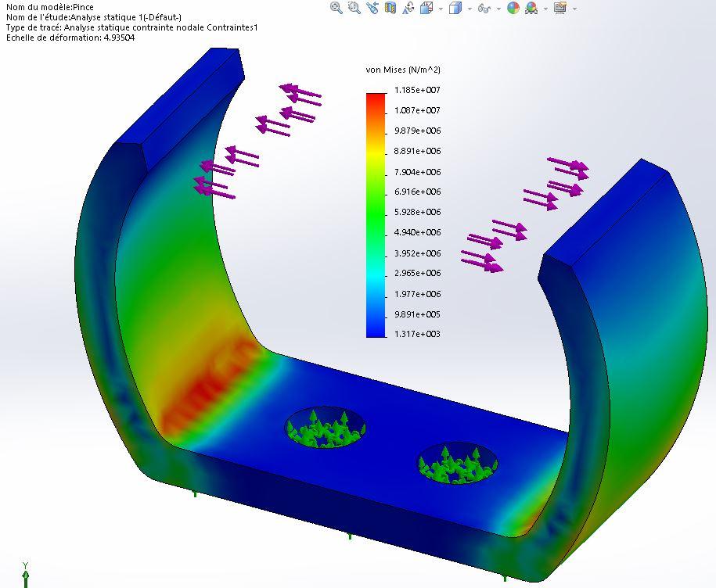716x588 pixels.
Task: Click the View Settings monitor icon
Action: 560,8
